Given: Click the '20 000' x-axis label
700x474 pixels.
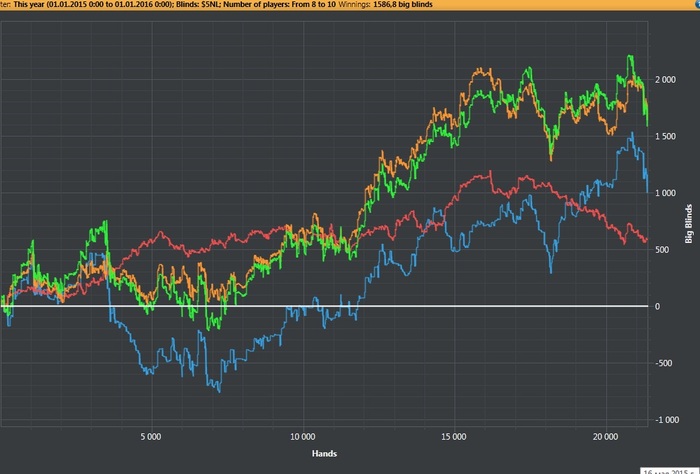Looking at the screenshot, I should [605, 437].
